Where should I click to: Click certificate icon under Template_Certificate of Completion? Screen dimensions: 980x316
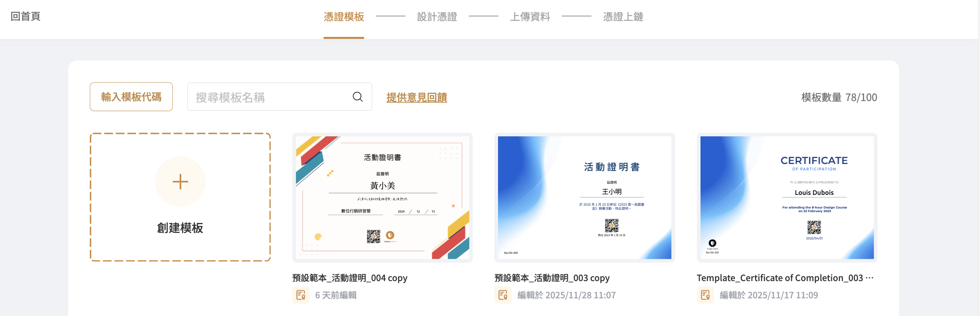click(705, 295)
